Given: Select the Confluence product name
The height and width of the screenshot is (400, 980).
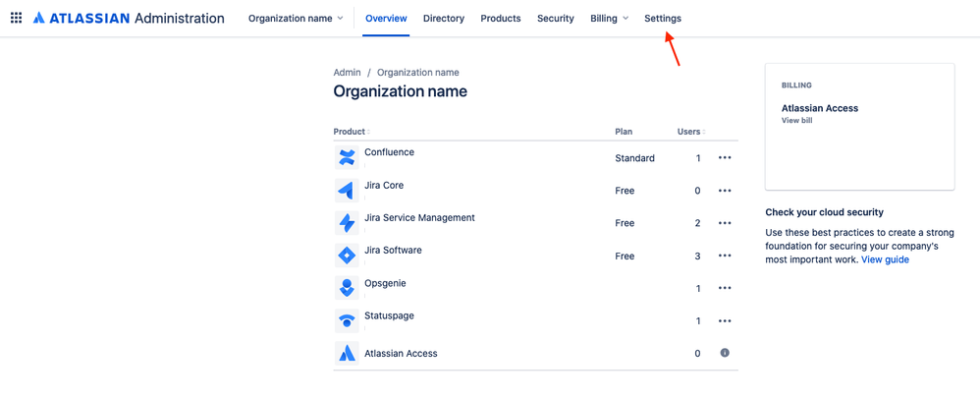Looking at the screenshot, I should (390, 152).
